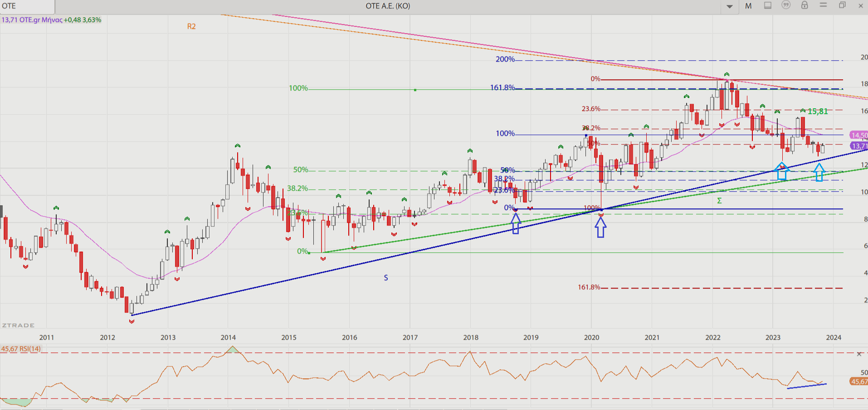Open the symbol dropdown arrow in title bar
This screenshot has width=868, height=410.
click(730, 6)
